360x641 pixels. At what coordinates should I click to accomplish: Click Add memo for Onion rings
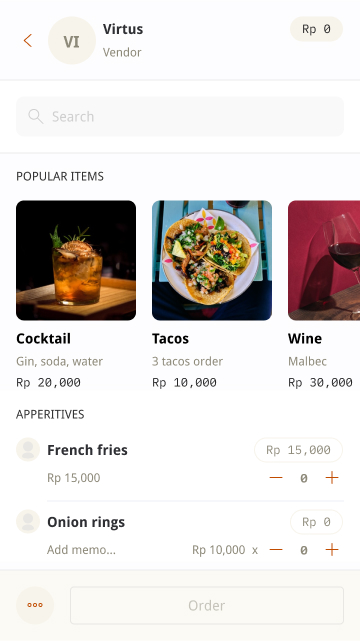point(81,549)
